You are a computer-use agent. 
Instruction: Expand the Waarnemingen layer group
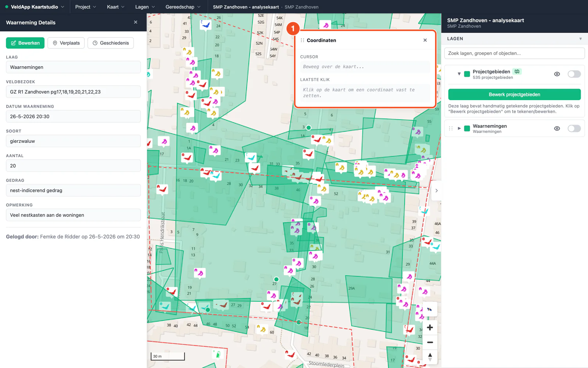[x=459, y=128]
